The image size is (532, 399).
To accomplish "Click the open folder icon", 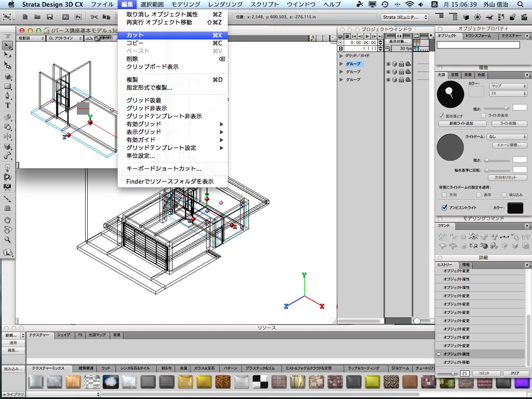I will 37,17.
